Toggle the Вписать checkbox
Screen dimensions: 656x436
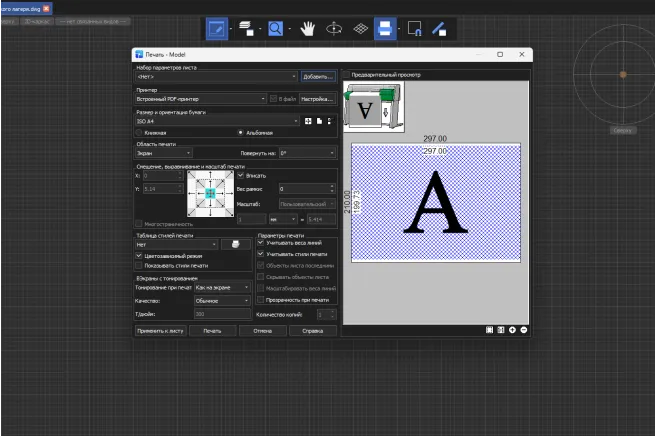(240, 176)
